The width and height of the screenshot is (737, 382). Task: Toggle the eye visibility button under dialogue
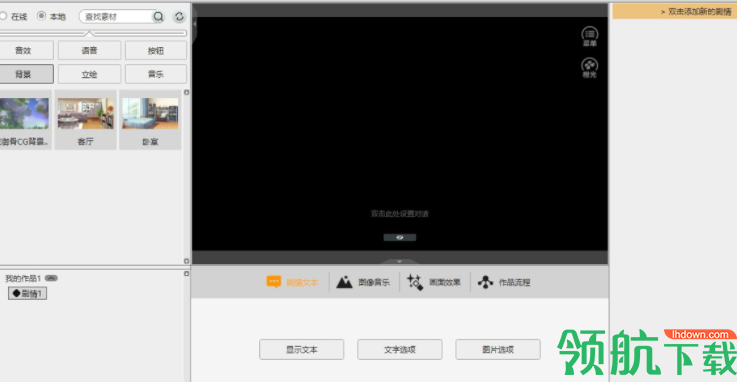pos(400,237)
